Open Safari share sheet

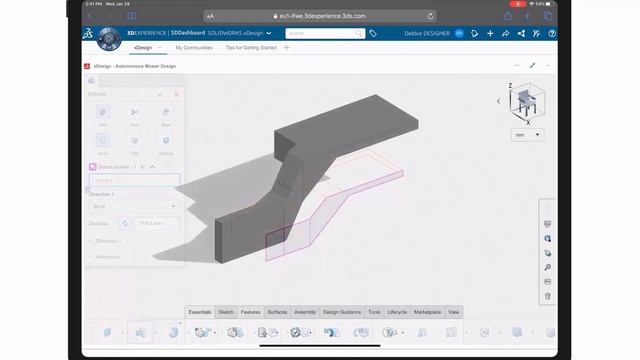click(x=507, y=16)
